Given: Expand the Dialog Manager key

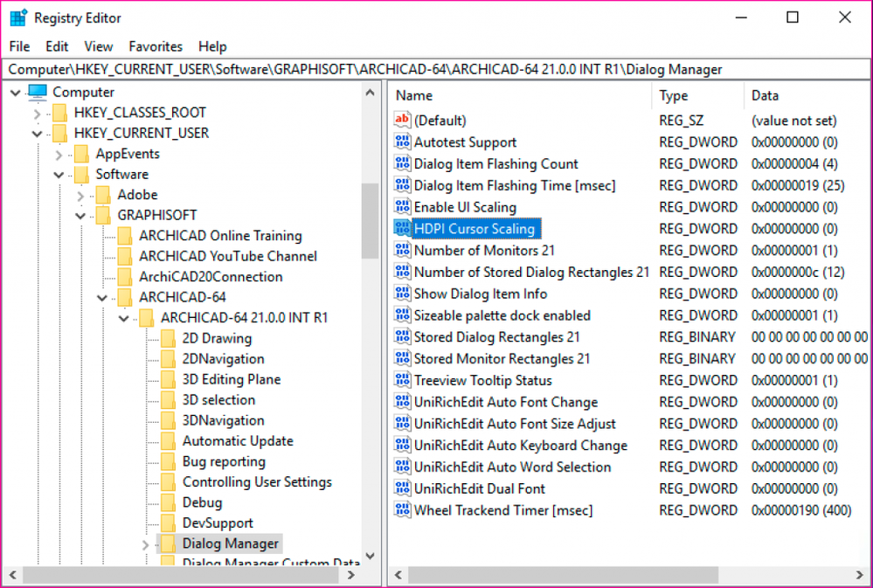Looking at the screenshot, I should tap(146, 544).
